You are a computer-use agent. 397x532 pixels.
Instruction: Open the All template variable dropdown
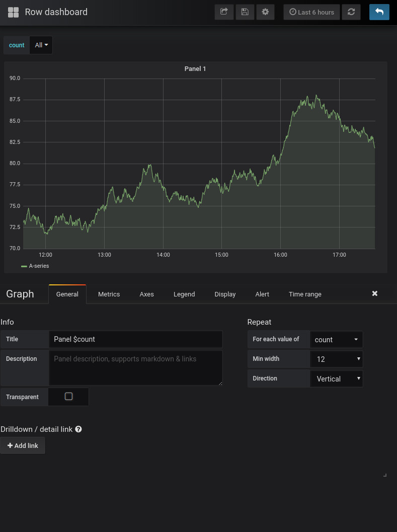coord(41,45)
